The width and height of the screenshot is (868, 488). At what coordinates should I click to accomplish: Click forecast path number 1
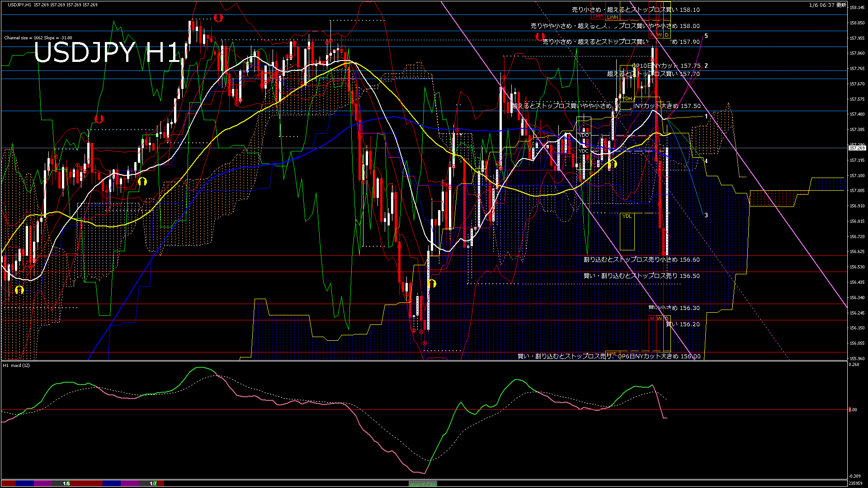[706, 116]
